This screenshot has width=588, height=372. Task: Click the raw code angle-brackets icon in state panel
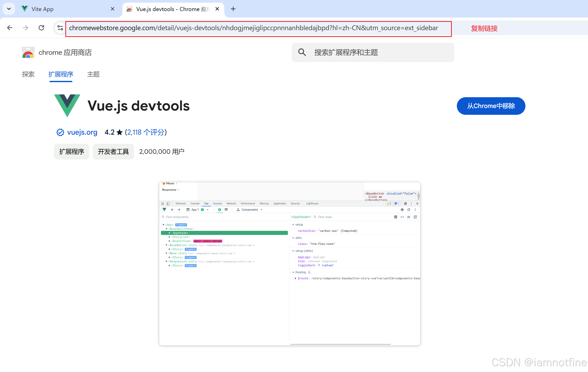402,217
